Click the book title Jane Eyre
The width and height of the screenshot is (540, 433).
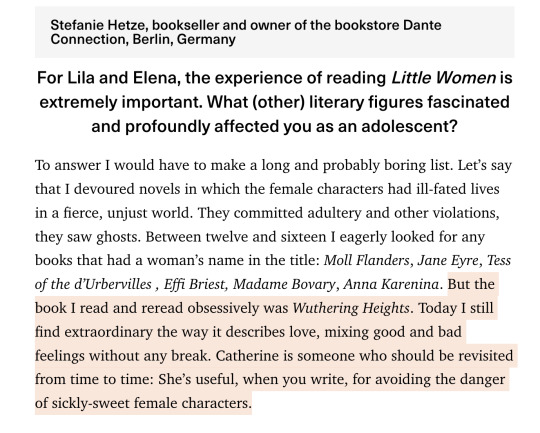pos(448,260)
